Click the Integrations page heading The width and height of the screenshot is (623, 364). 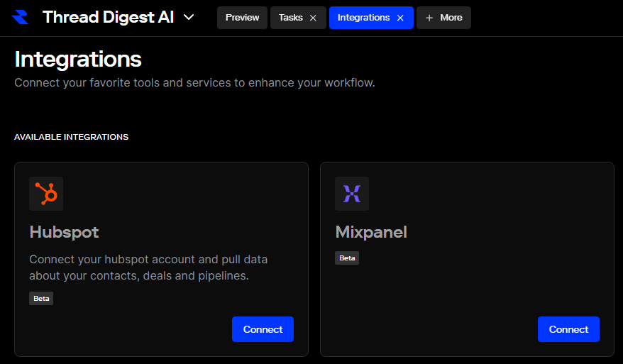tap(78, 59)
